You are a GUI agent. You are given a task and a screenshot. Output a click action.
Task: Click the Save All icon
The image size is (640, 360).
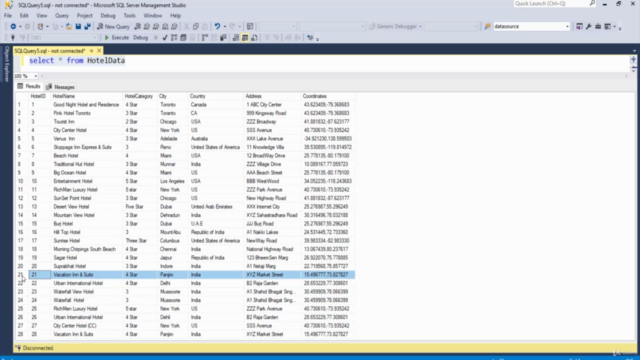coord(88,26)
